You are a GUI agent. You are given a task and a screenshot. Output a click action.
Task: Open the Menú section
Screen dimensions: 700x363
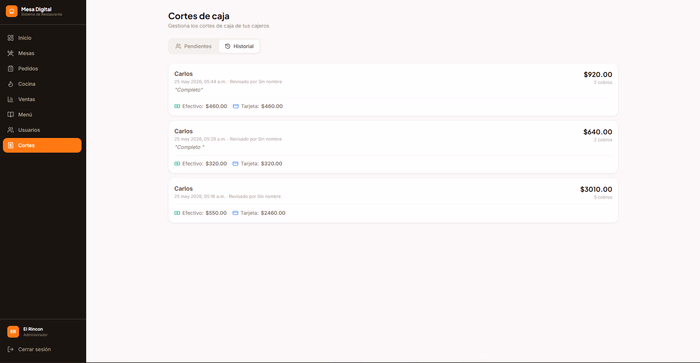[42, 114]
